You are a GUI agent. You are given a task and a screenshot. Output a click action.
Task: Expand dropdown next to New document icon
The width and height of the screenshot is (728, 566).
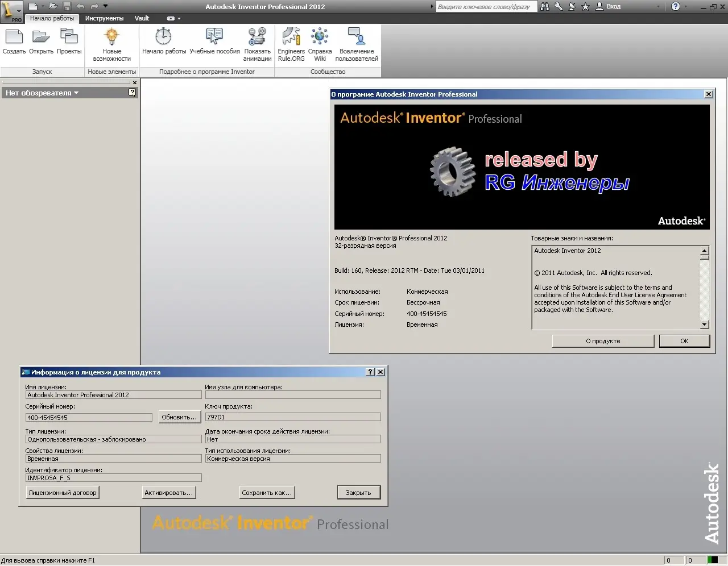43,6
